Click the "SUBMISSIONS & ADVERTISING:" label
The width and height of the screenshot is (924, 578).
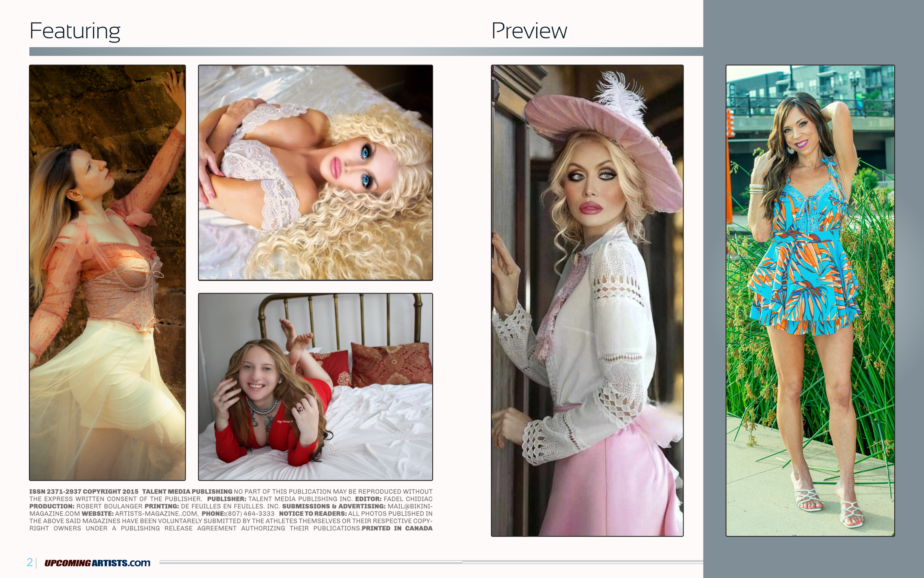[334, 506]
